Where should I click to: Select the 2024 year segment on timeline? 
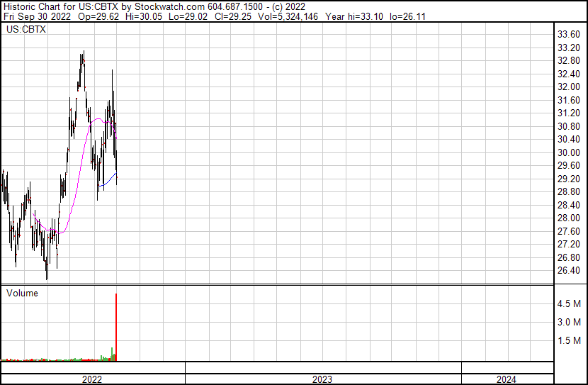pyautogui.click(x=506, y=379)
